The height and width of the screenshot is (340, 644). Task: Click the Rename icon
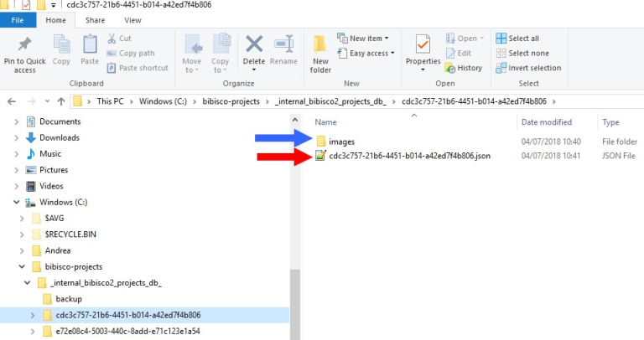283,44
